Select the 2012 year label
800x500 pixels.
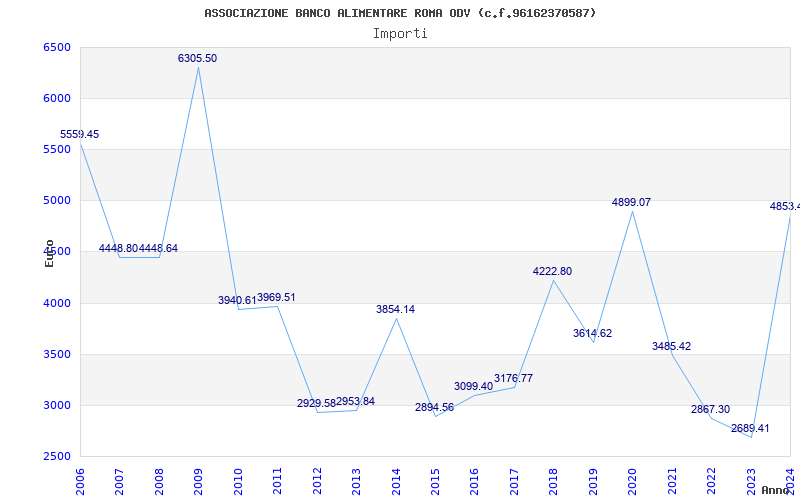click(317, 481)
